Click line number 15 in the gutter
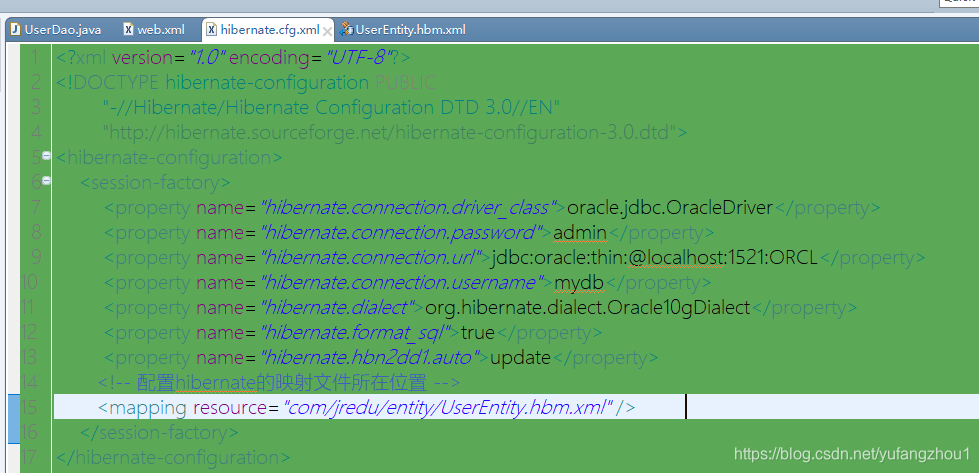Screen dimensions: 979x473 (x=29, y=407)
